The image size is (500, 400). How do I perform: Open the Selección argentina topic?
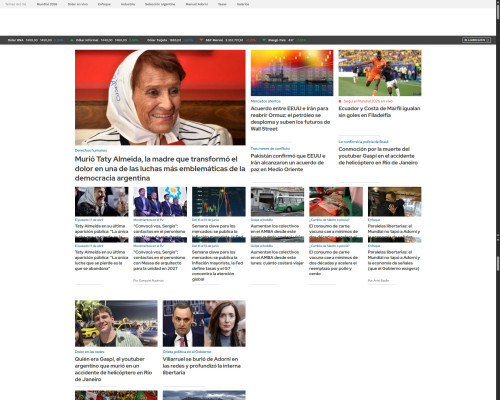[160, 4]
